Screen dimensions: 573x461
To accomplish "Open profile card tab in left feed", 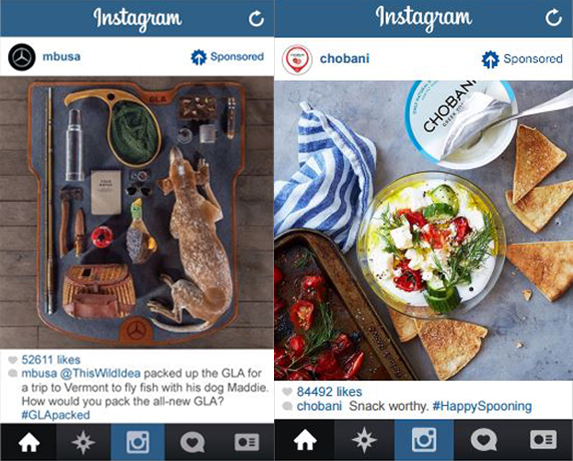I will tap(247, 442).
